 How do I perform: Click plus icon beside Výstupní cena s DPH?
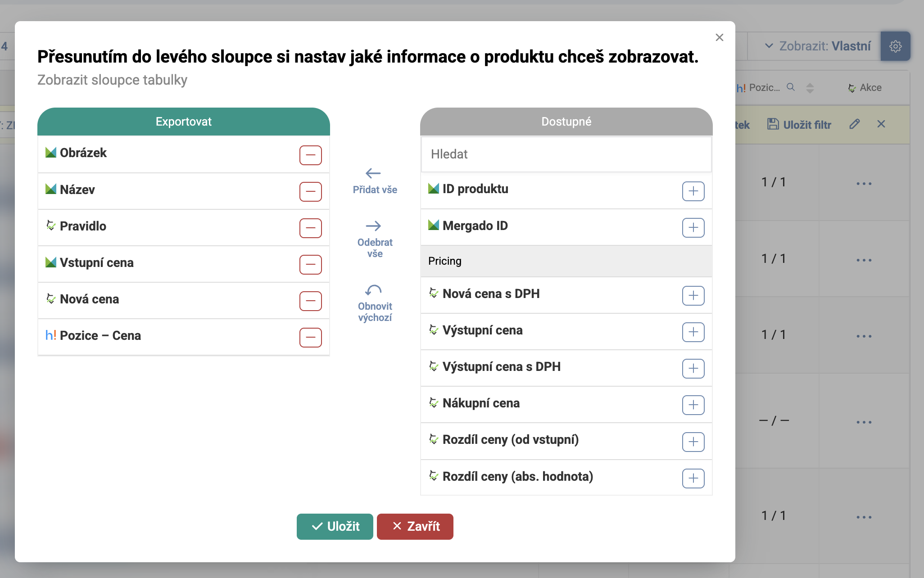pyautogui.click(x=693, y=369)
